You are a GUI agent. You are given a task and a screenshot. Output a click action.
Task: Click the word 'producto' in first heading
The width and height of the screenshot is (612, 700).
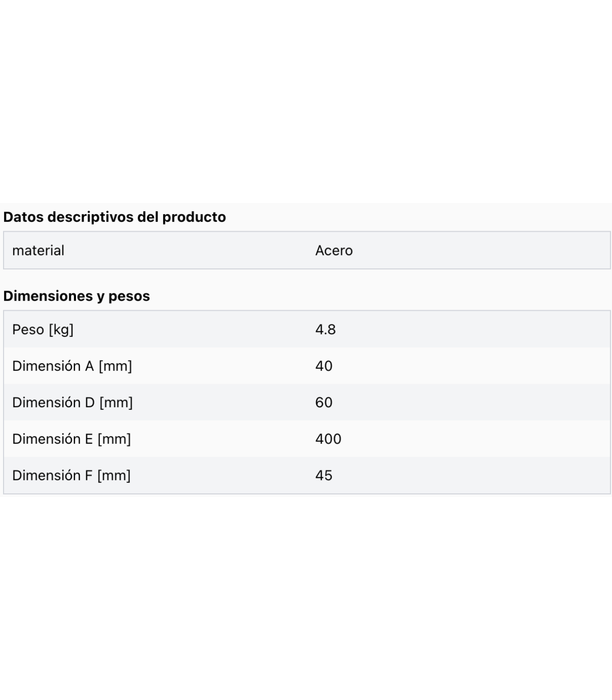coord(194,217)
